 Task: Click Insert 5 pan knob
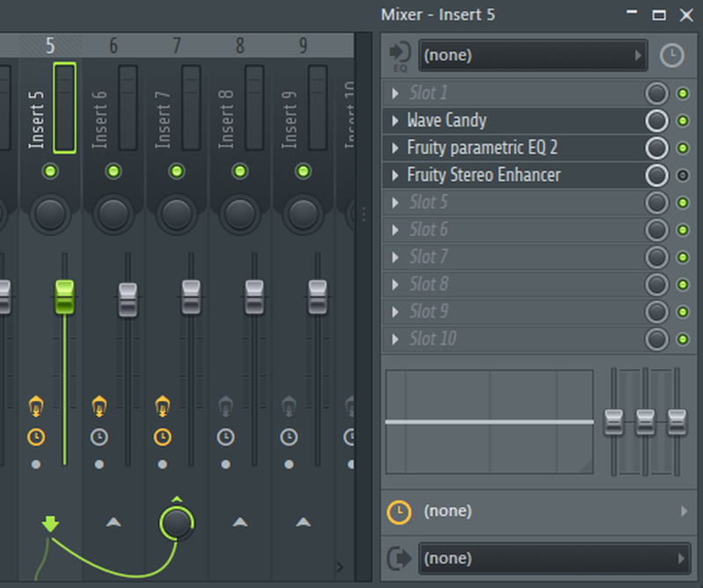click(x=50, y=214)
